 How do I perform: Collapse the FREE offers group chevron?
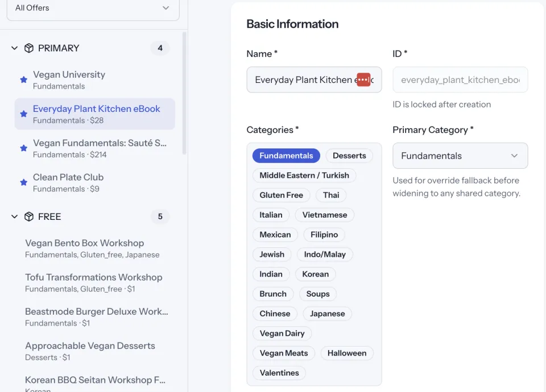click(14, 216)
